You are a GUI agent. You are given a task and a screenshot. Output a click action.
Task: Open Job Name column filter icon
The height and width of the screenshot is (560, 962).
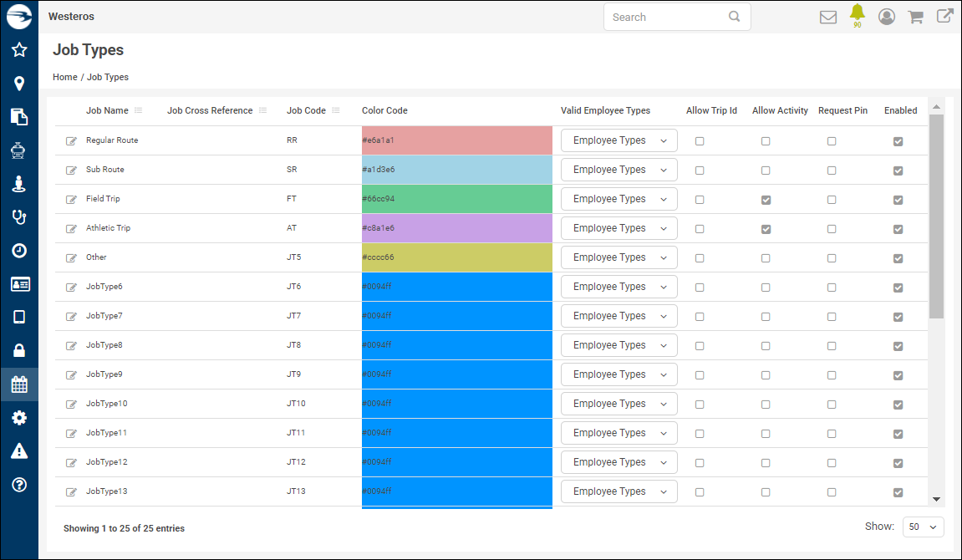click(x=139, y=110)
